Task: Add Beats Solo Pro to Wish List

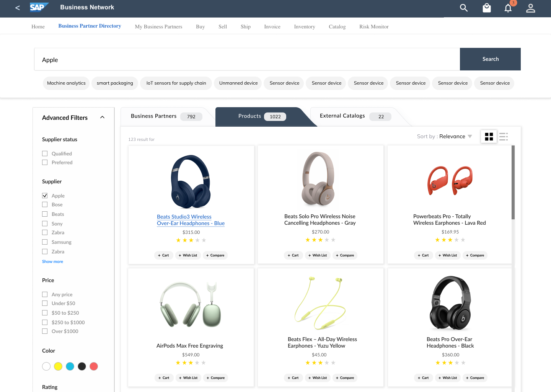Action: tap(318, 255)
